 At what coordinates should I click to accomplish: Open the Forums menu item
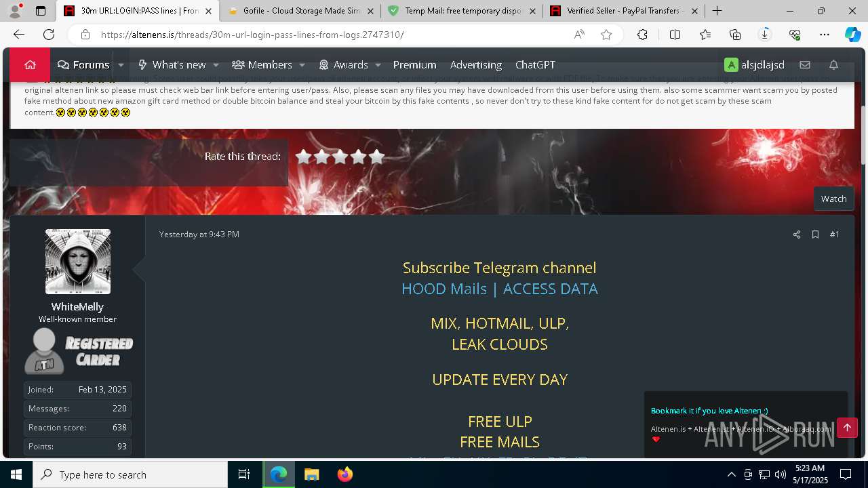click(83, 65)
